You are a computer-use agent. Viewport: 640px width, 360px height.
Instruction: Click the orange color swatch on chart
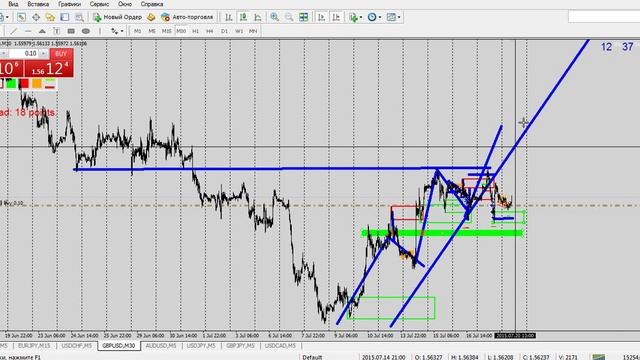[x=37, y=84]
